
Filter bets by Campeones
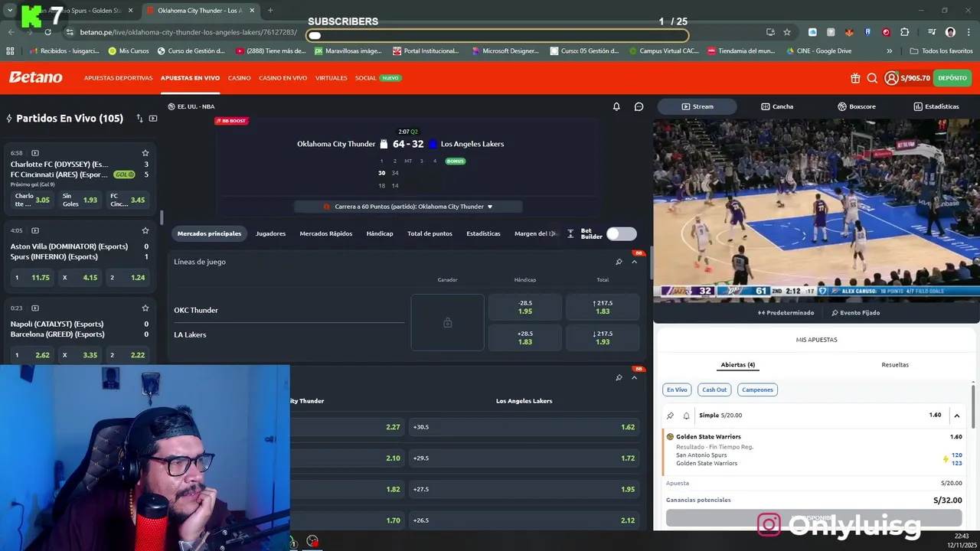pos(757,390)
